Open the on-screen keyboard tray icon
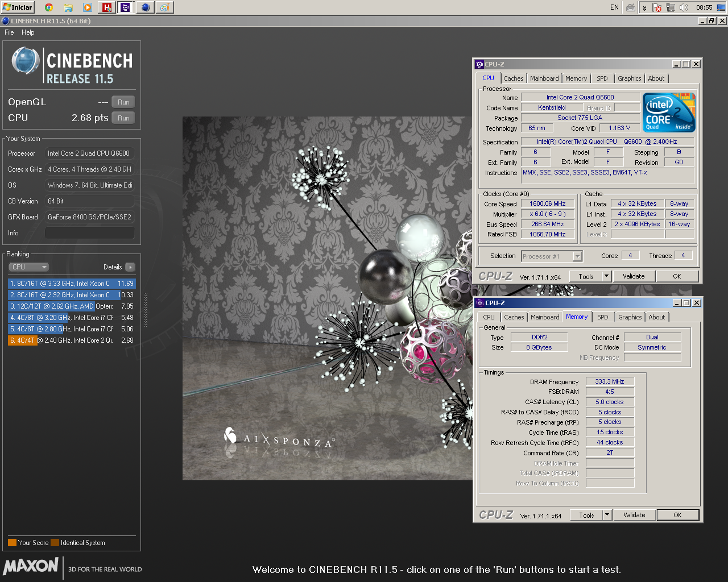728x582 pixels. pos(631,7)
